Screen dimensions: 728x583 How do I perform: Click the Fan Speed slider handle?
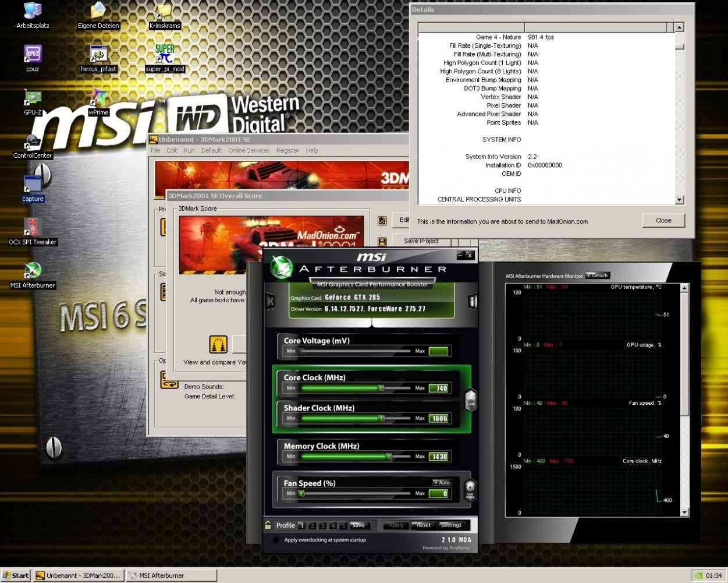(x=301, y=493)
